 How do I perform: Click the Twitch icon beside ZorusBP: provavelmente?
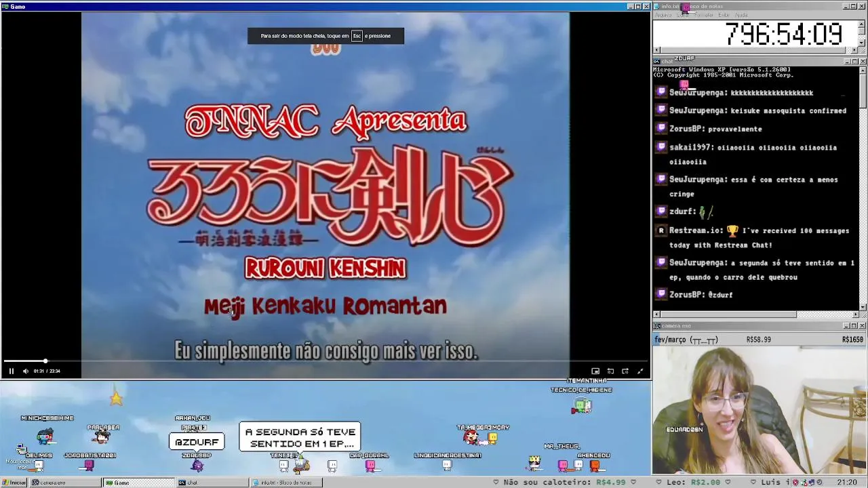661,129
